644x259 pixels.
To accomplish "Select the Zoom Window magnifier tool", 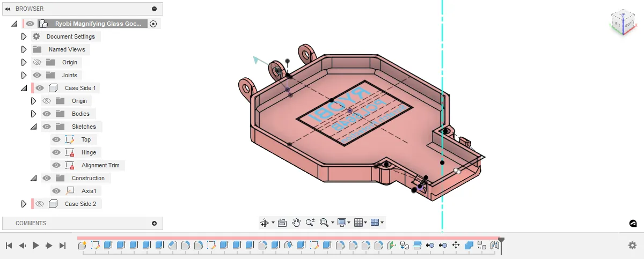I will [x=323, y=223].
